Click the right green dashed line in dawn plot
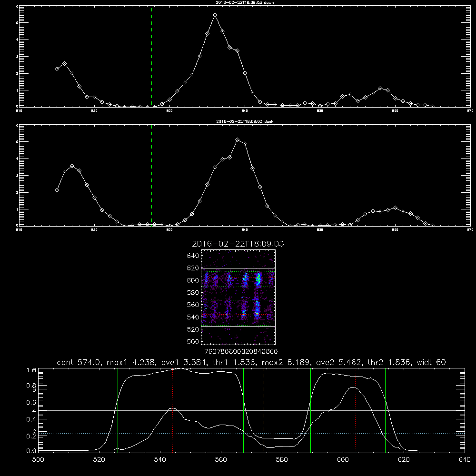Screen dimensions: 476x476 tap(263, 56)
